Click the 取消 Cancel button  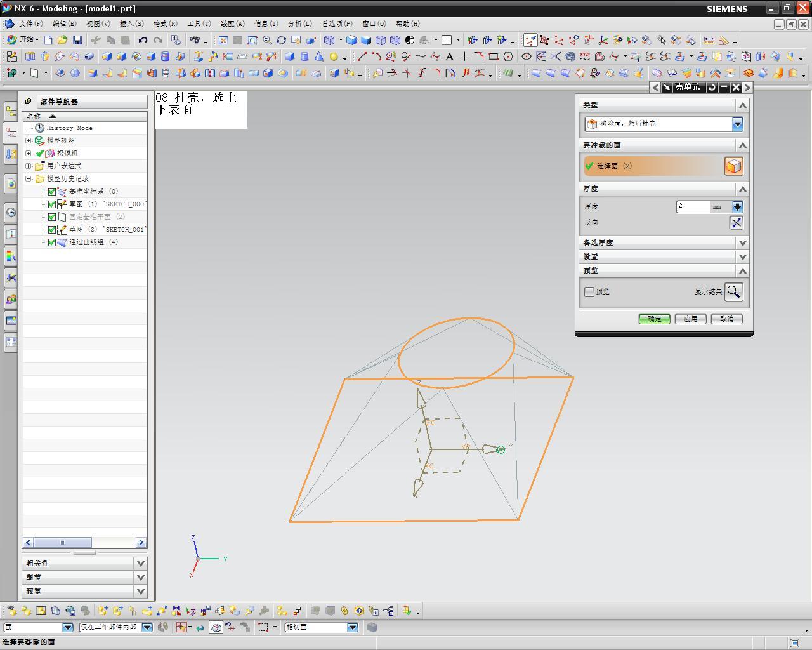pos(726,319)
